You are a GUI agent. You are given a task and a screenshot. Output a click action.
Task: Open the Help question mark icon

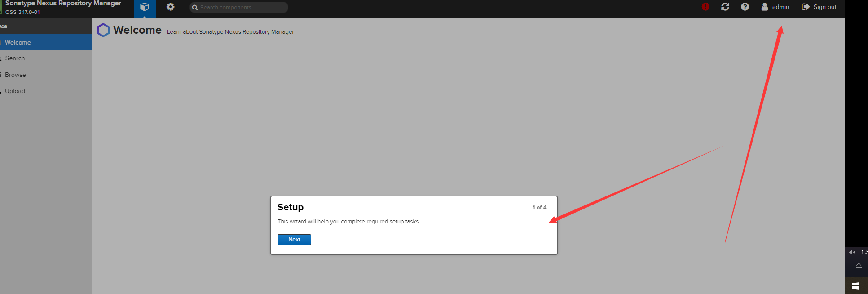click(745, 7)
